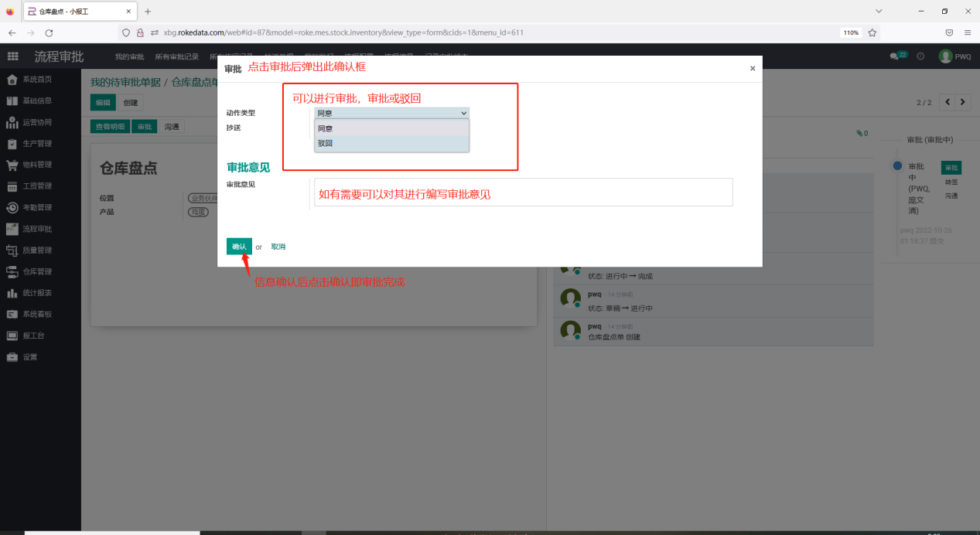Image resolution: width=980 pixels, height=535 pixels.
Task: Click into the 审批意见 text field
Action: [523, 193]
